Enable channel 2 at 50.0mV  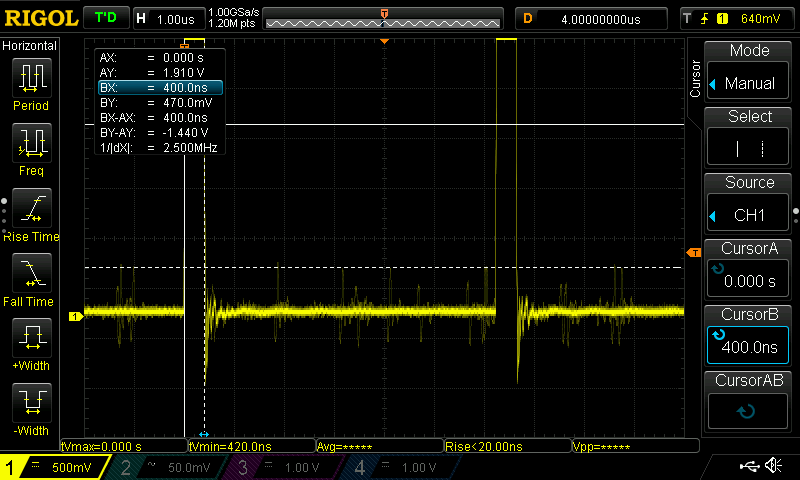click(x=166, y=467)
